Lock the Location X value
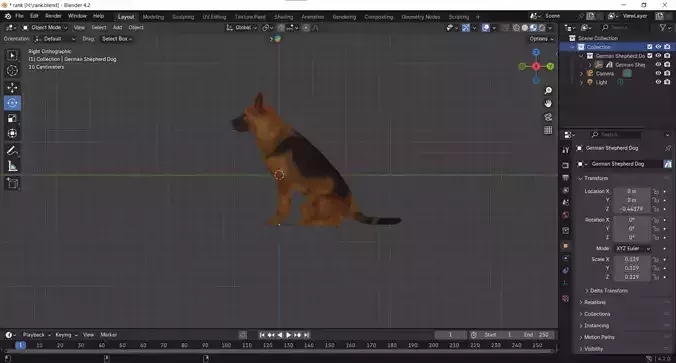Viewport: 676px width, 363px height. pyautogui.click(x=656, y=191)
